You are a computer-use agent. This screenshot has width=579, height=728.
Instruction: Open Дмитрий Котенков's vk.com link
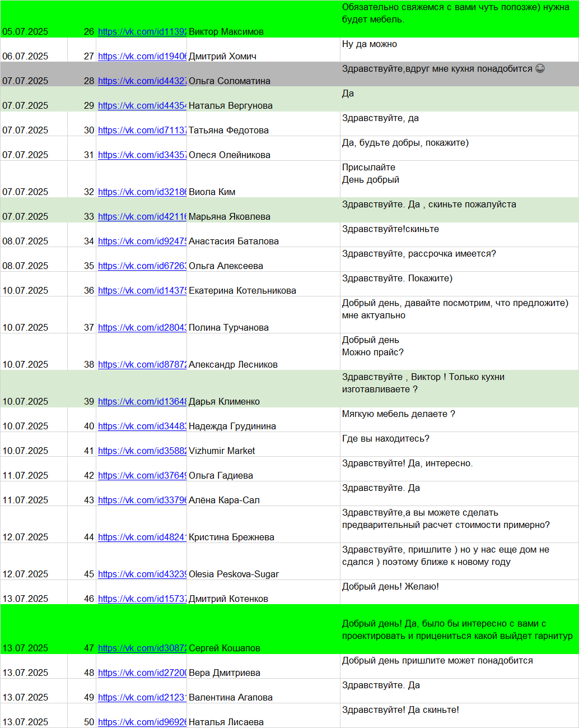pyautogui.click(x=142, y=599)
